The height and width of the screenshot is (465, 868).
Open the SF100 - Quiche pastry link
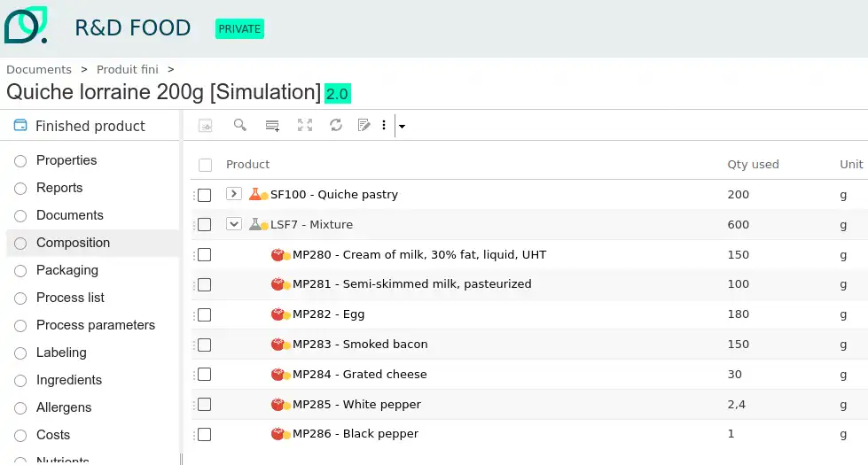333,194
